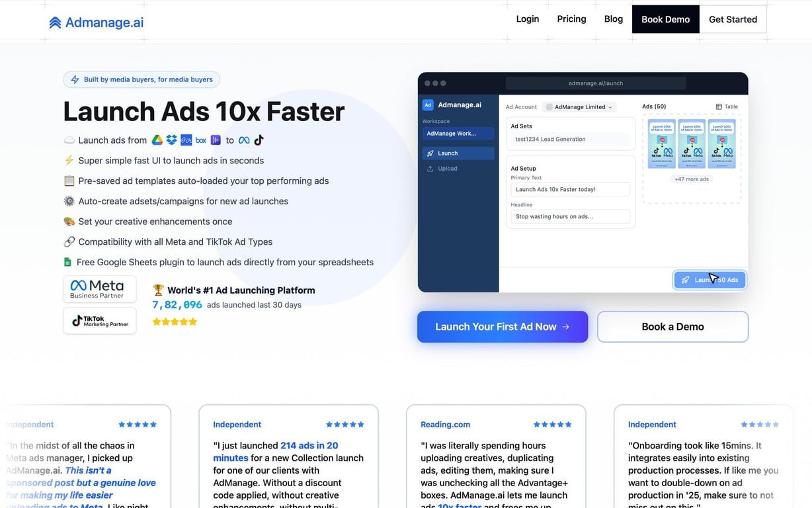Viewport: 812px width, 508px height.
Task: Click the 'Ads (50)' label in the demo
Action: click(655, 106)
